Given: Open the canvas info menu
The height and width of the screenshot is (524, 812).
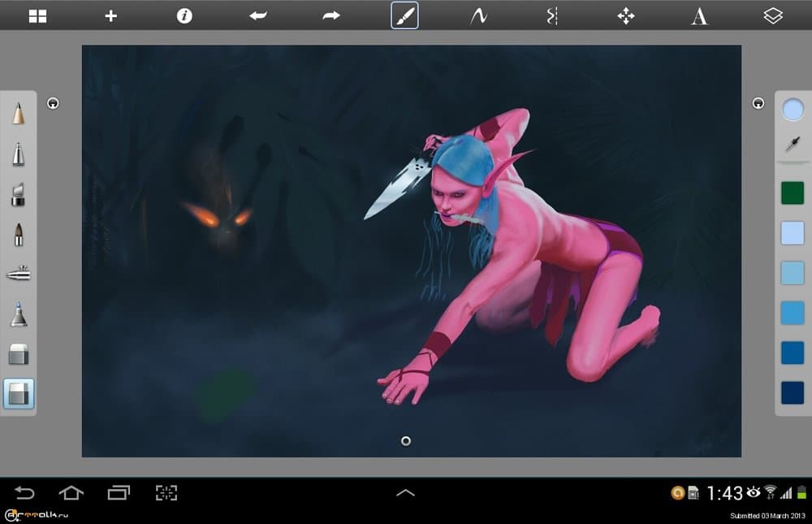Looking at the screenshot, I should (184, 15).
